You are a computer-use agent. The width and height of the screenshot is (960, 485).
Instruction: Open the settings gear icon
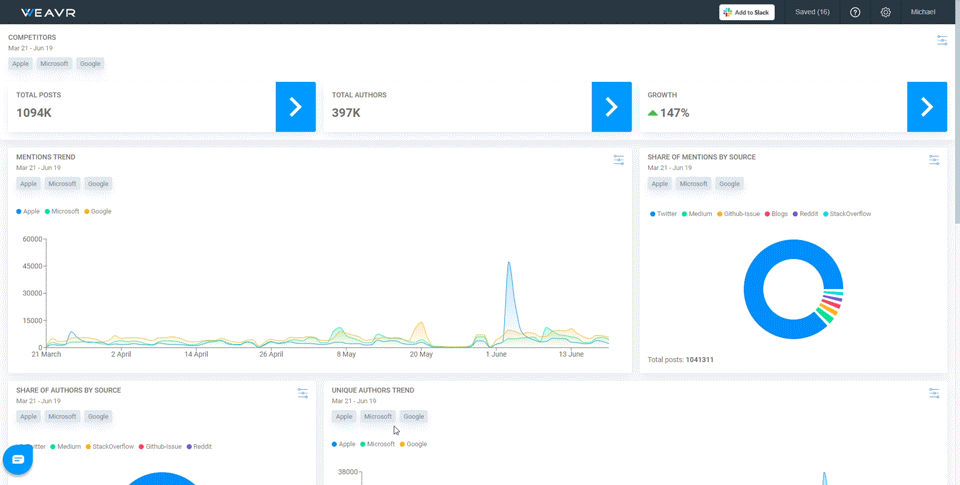coord(885,12)
